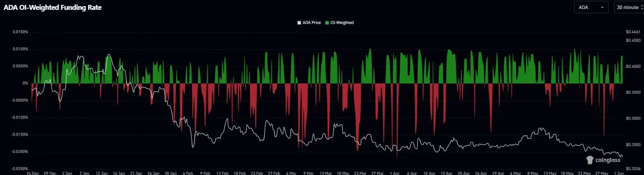644x175 pixels.
Task: Click the -0.0150% left axis label
Action: 19,134
